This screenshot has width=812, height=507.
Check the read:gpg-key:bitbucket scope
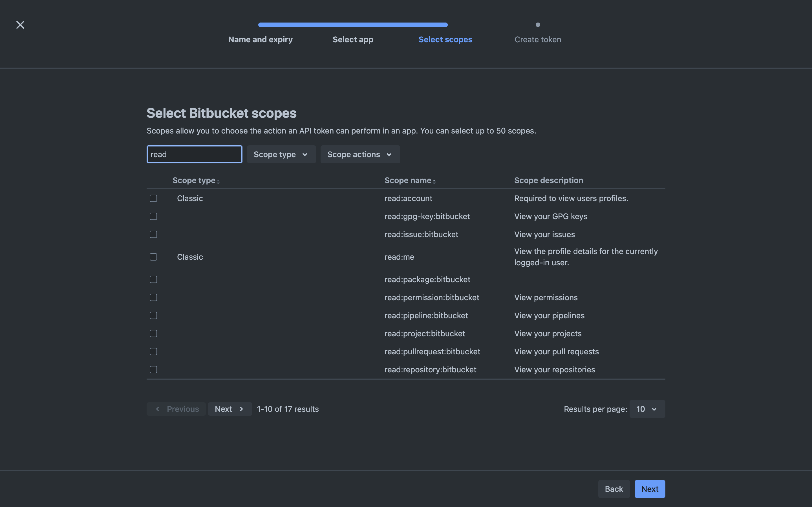tap(153, 216)
